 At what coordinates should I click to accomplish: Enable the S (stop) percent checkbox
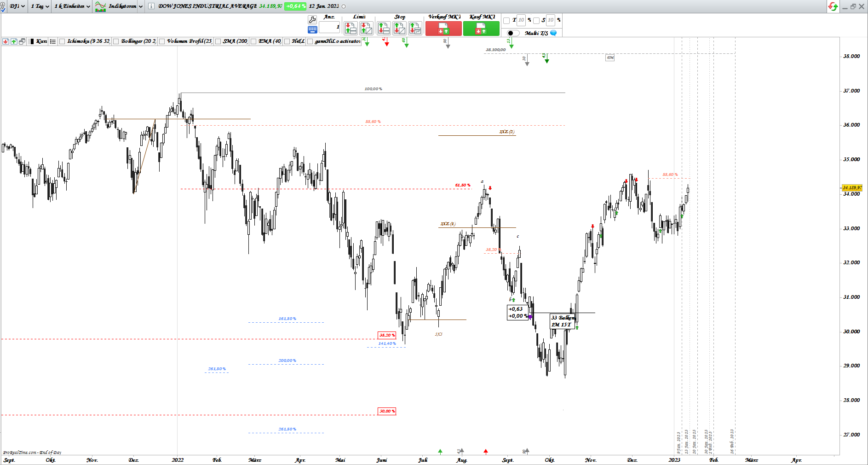[536, 20]
